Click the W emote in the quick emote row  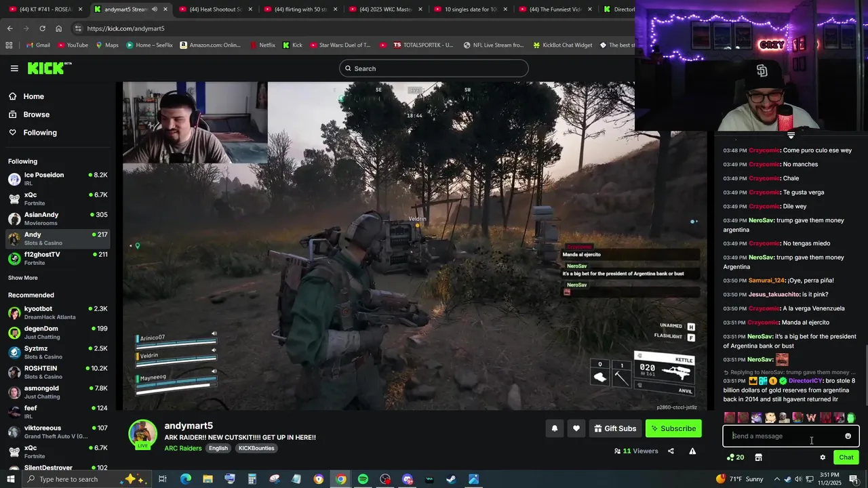[x=811, y=418]
